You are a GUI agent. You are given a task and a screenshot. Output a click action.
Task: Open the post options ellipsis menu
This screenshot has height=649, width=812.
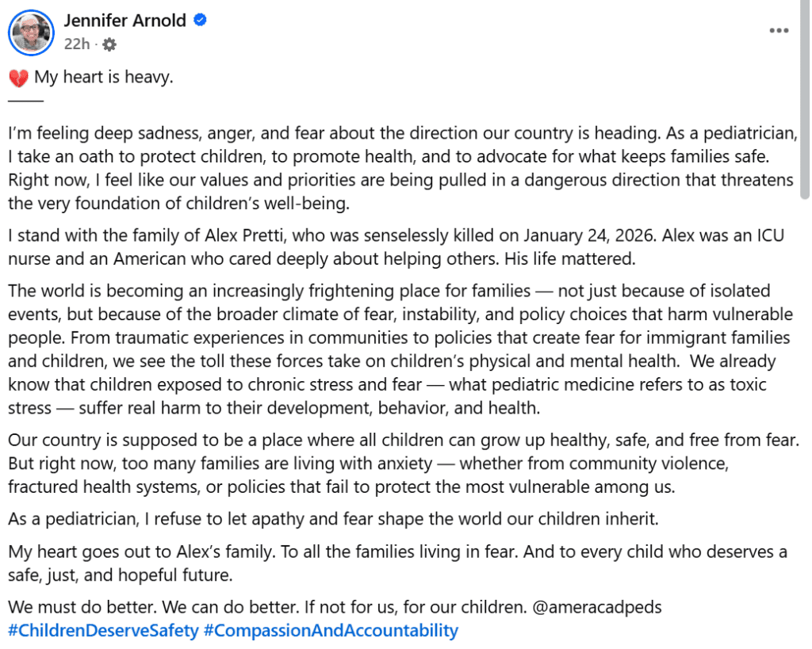click(779, 30)
